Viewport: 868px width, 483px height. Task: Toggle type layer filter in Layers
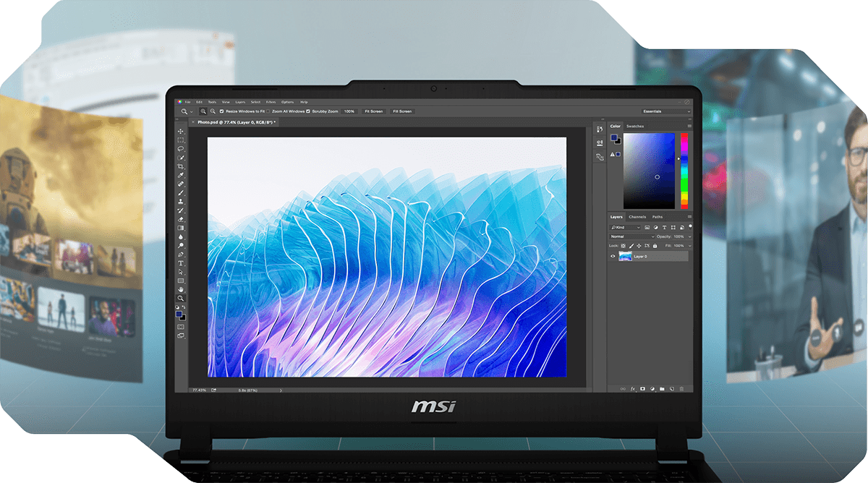coord(664,227)
